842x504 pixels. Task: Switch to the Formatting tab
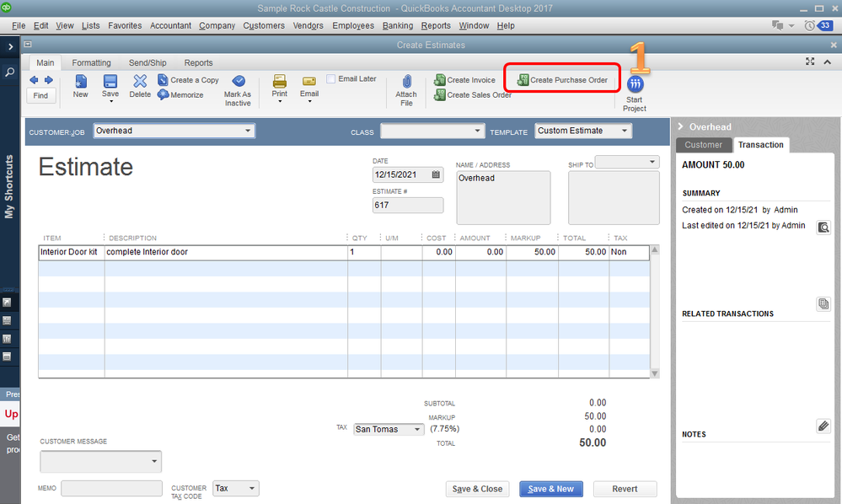coord(91,63)
